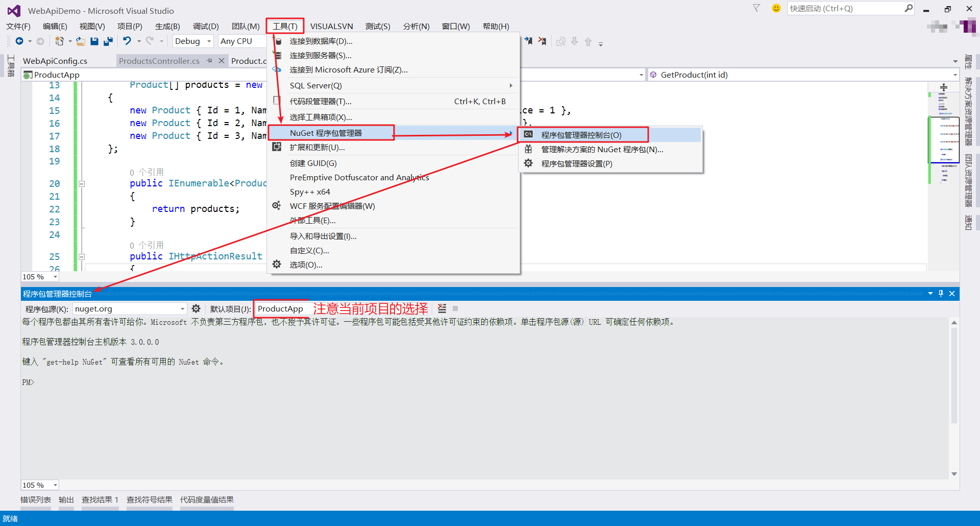Switch to the 输出 Output tab
Image resolution: width=980 pixels, height=526 pixels.
(66, 499)
